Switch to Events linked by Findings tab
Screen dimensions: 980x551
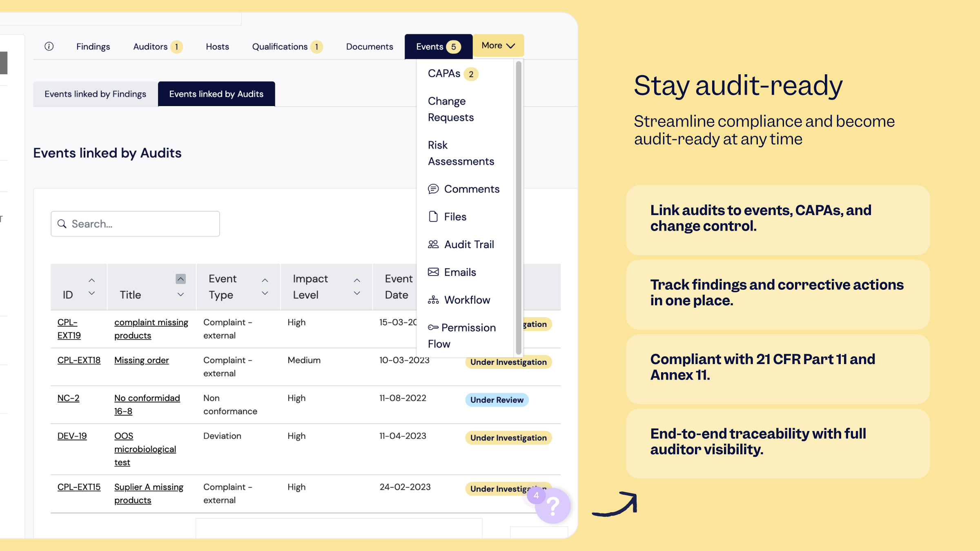point(95,94)
